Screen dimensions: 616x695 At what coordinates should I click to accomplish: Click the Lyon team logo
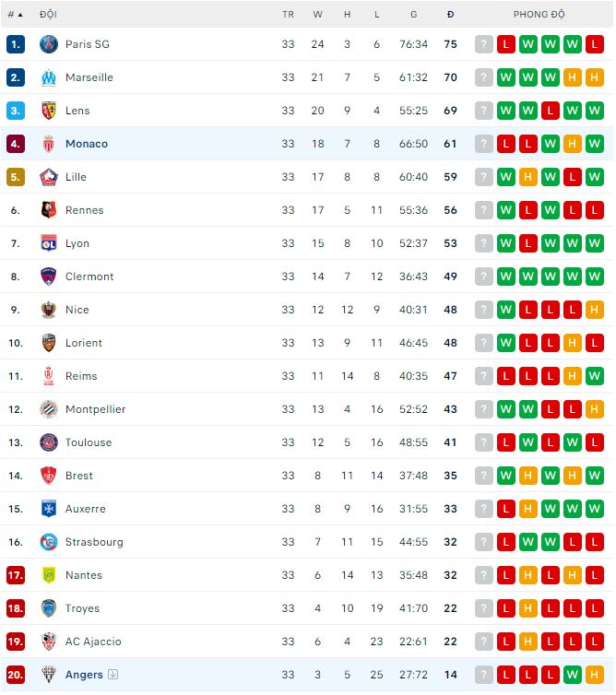point(49,243)
